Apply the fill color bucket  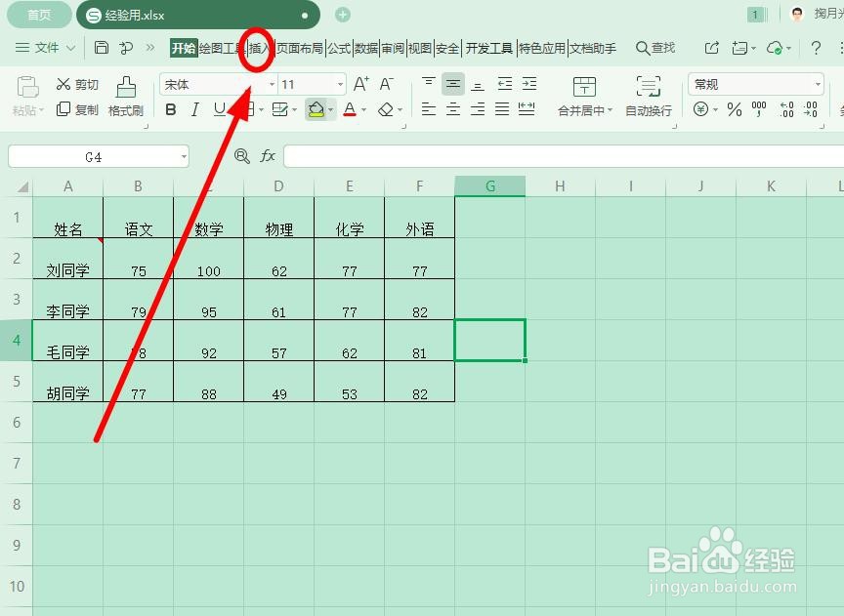(x=316, y=109)
